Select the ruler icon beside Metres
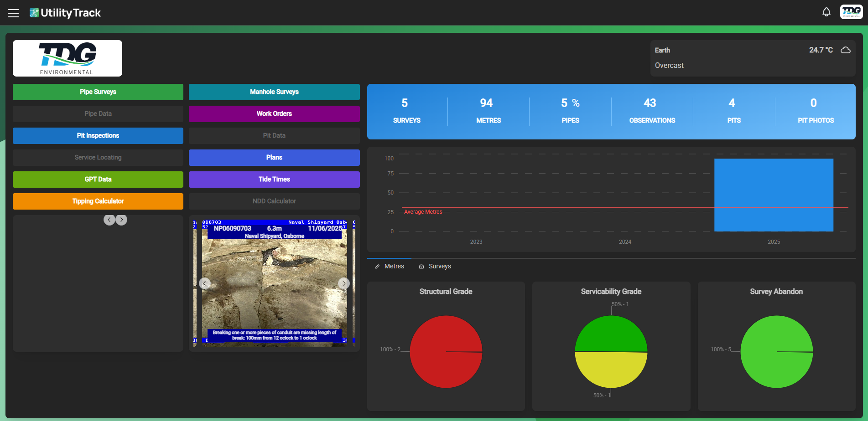Image resolution: width=868 pixels, height=421 pixels. pyautogui.click(x=376, y=266)
